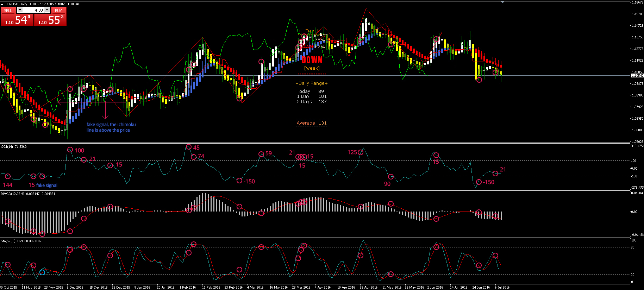The image size is (644, 290).
Task: Click the +Daily Range+ heading
Action: tap(312, 83)
